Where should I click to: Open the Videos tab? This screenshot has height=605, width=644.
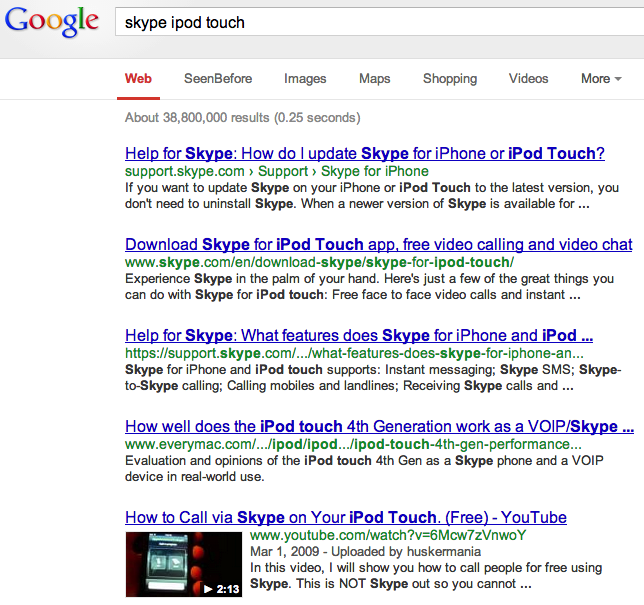pos(529,78)
